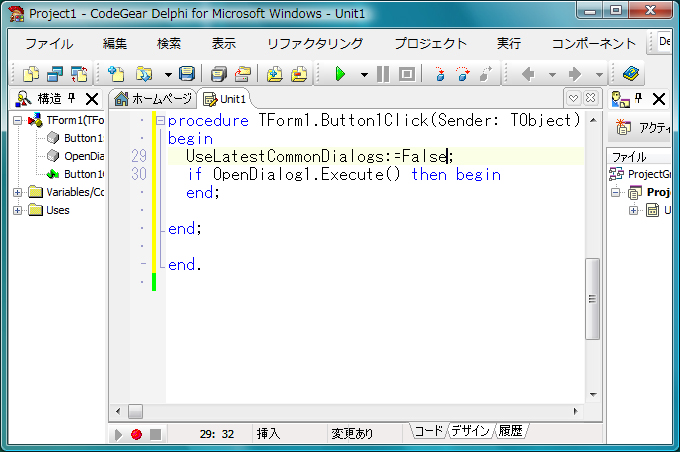Select the OpenDialog1 tree item
Viewport: 680px width, 452px height.
[75, 156]
